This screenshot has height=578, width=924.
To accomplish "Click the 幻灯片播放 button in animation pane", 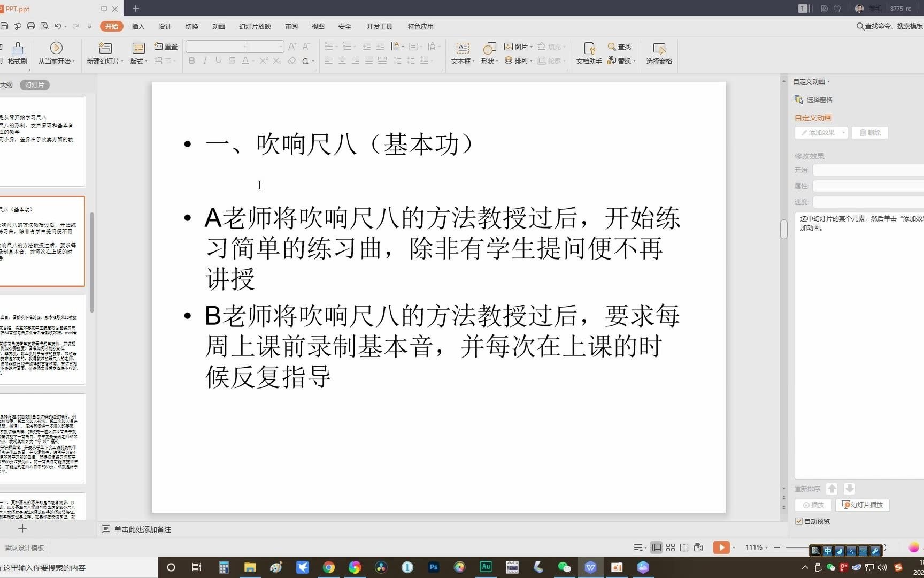I will click(863, 505).
